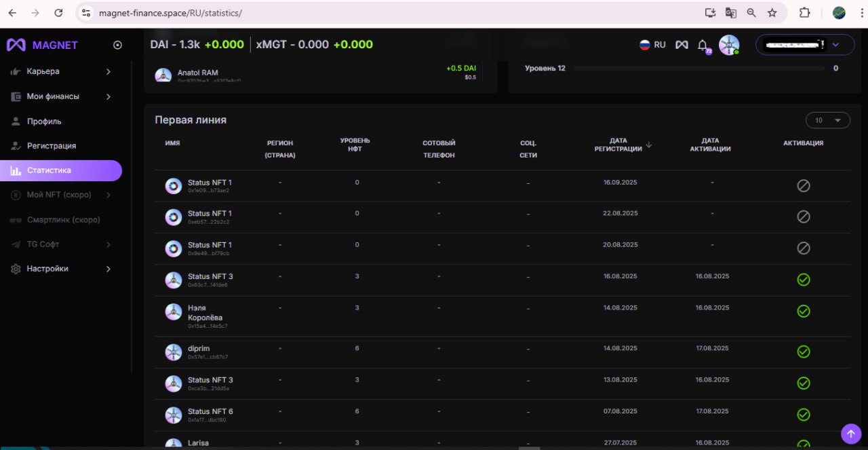This screenshot has width=868, height=450.
Task: Open the rows-per-page dropdown showing 10
Action: [x=827, y=120]
